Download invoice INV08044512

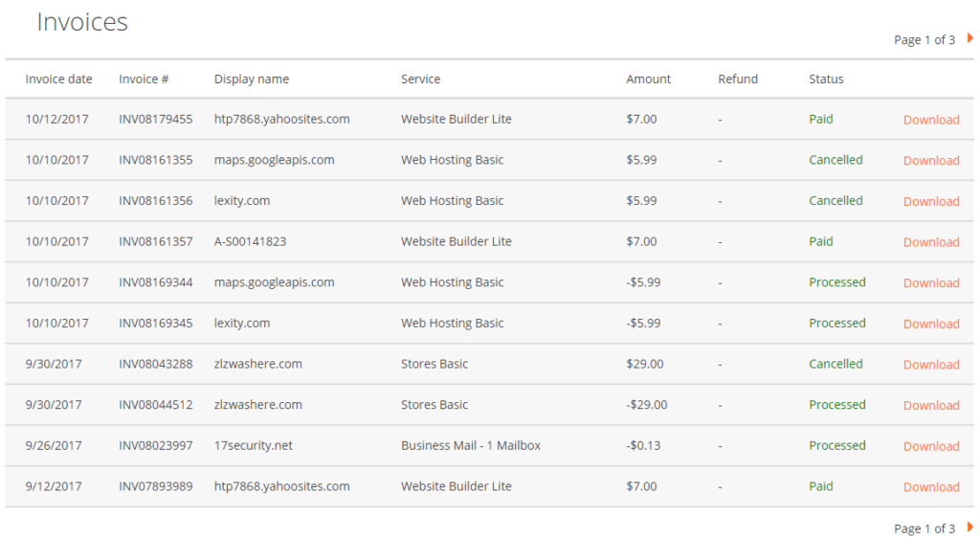[x=930, y=405]
